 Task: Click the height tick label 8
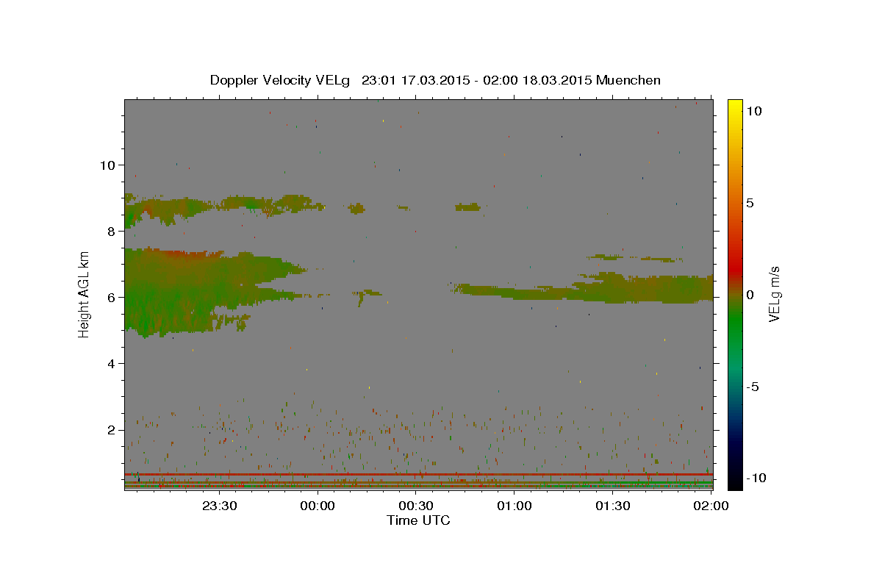pos(112,231)
